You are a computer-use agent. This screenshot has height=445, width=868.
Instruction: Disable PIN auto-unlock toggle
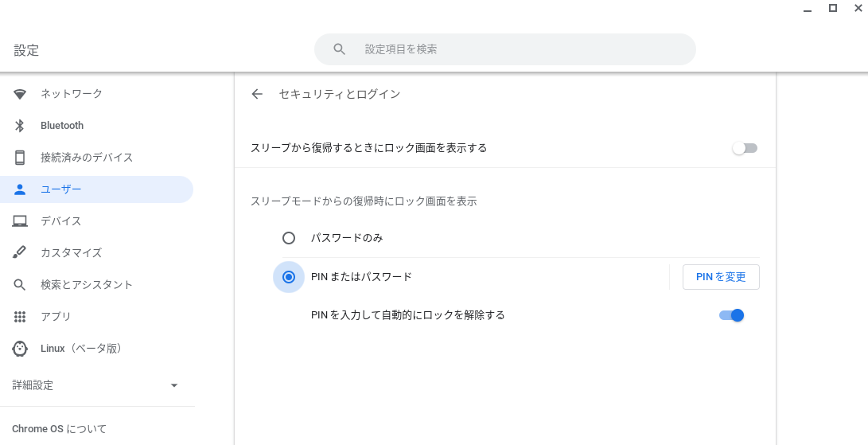pos(731,315)
